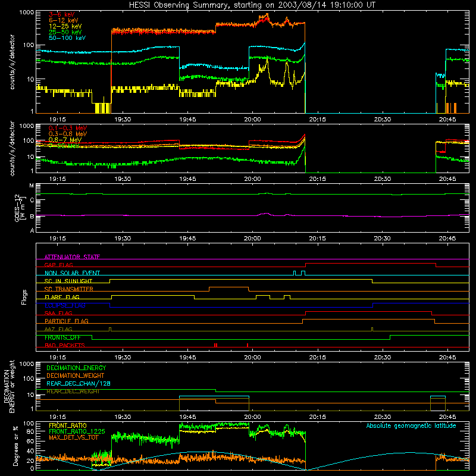Click the "GOES-12" axis label
Viewport: 476px width, 476px height.
(19, 208)
